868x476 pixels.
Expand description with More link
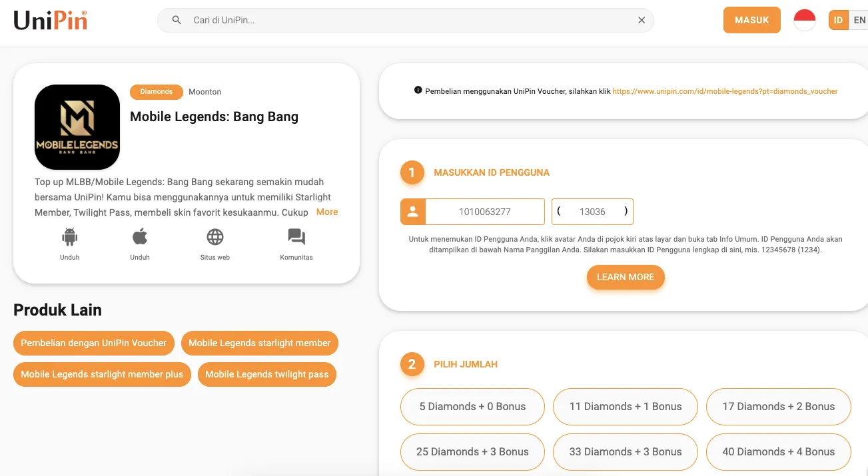pos(327,212)
